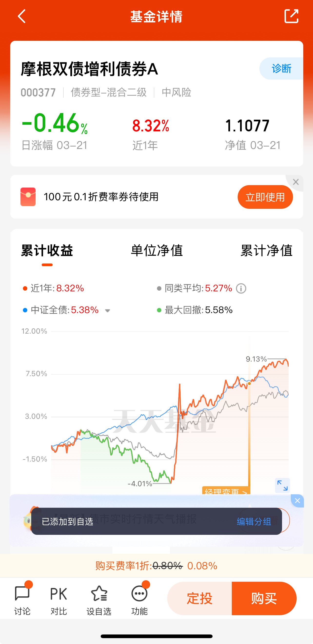Image resolution: width=313 pixels, height=644 pixels.
Task: Close the bond market broadcast banner
Action: pos(297,501)
